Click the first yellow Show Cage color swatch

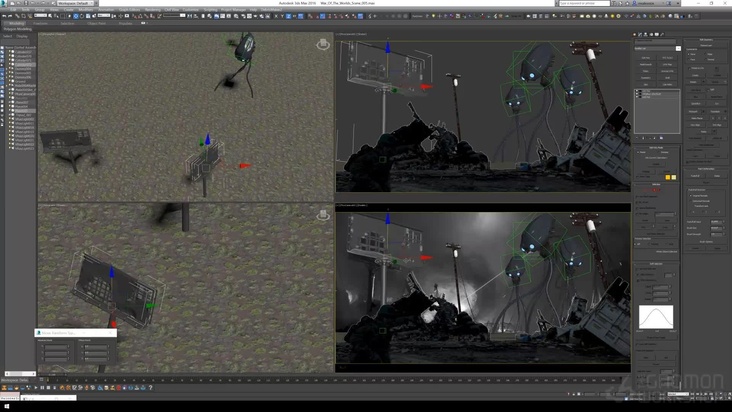(668, 177)
